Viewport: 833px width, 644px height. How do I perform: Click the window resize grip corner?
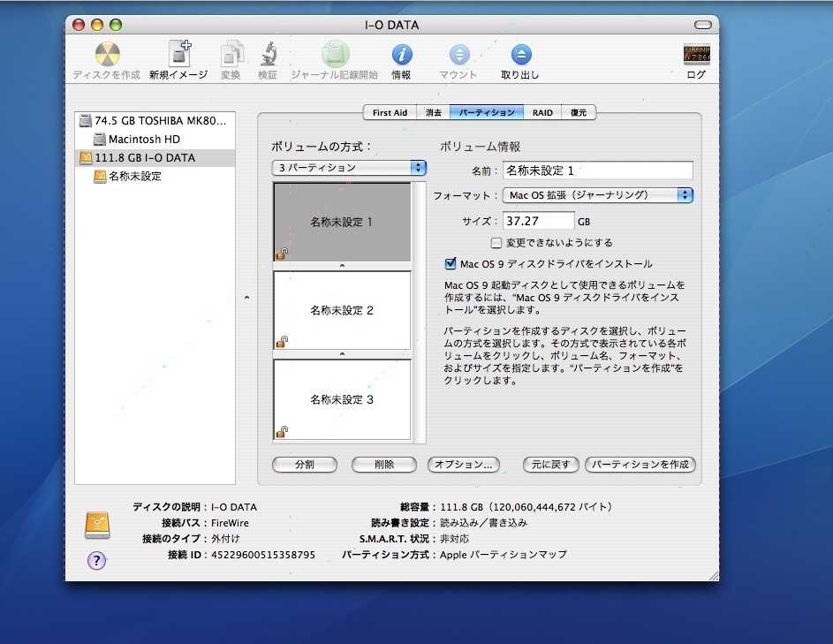point(714,575)
